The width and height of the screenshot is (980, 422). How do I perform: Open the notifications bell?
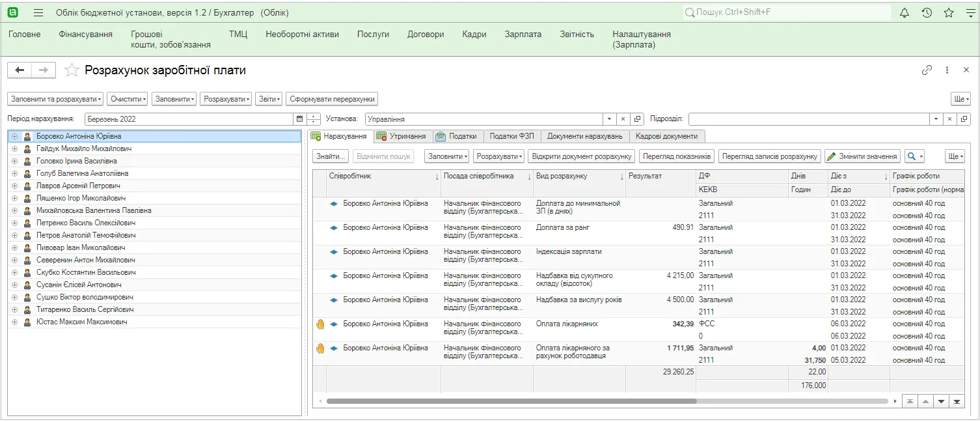point(905,12)
